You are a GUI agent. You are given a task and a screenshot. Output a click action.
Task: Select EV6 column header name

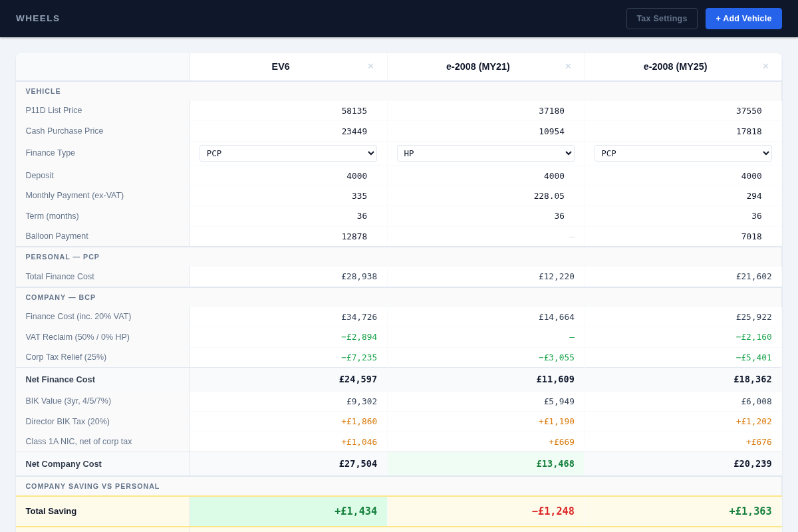(281, 66)
